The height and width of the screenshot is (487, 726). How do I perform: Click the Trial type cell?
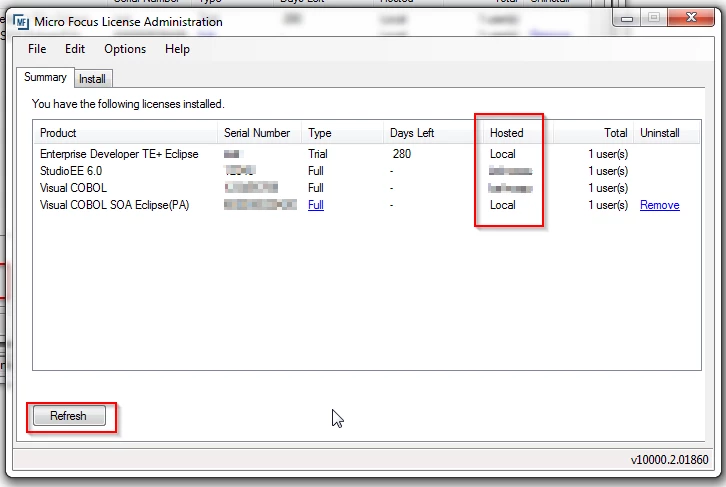pyautogui.click(x=318, y=154)
